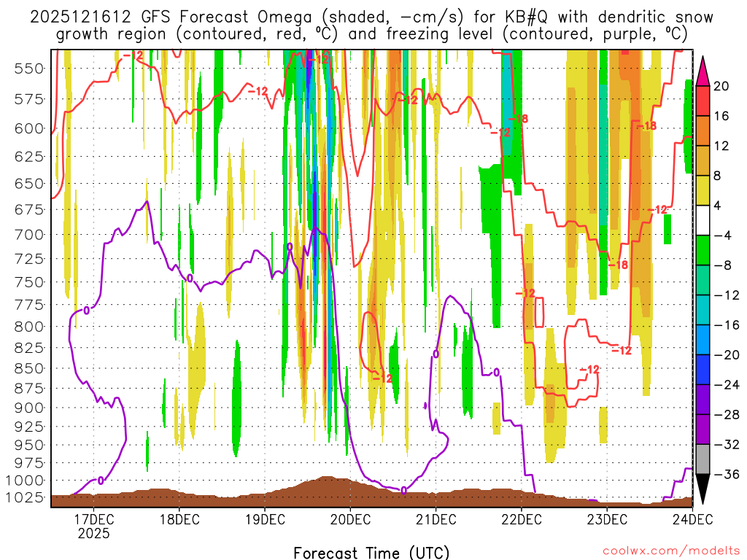Screen dimensions: 747x560
Task: Click the '24DEC' date label
Action: [x=693, y=518]
